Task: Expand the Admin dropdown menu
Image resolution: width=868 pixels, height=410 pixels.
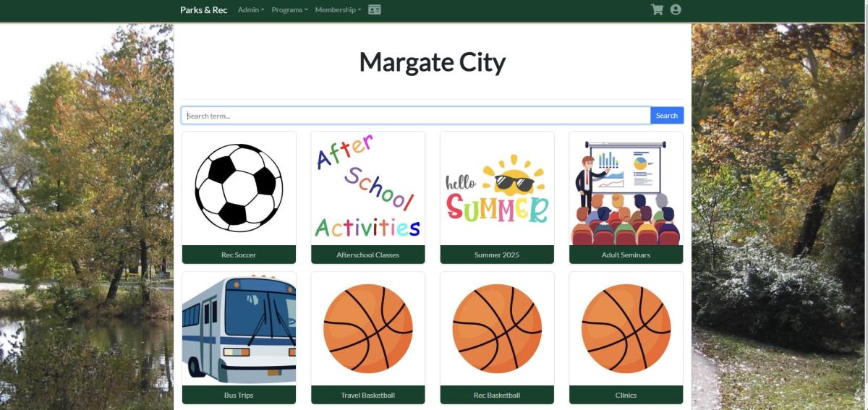Action: point(251,10)
